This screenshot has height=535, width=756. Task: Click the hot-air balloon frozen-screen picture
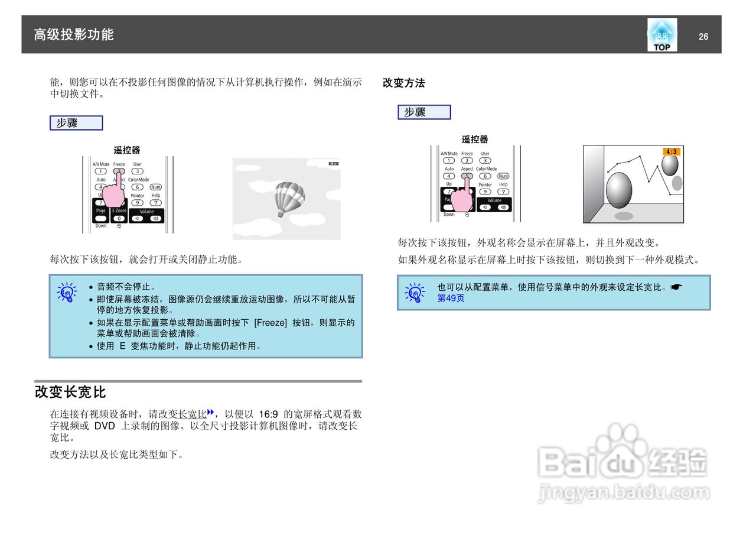(x=286, y=199)
